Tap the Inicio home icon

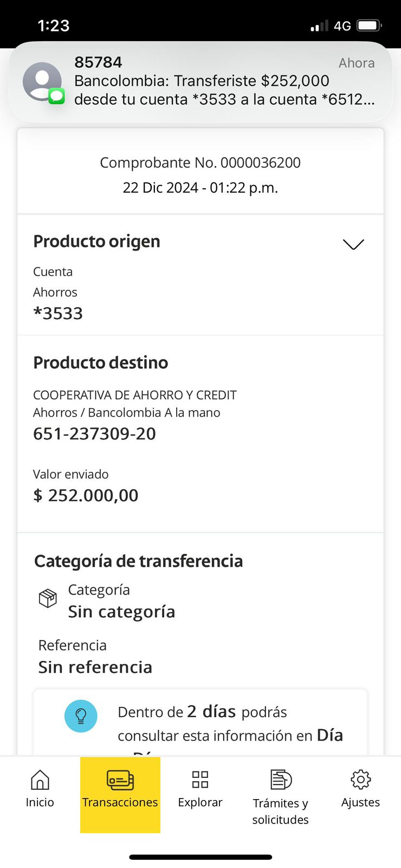tap(40, 780)
